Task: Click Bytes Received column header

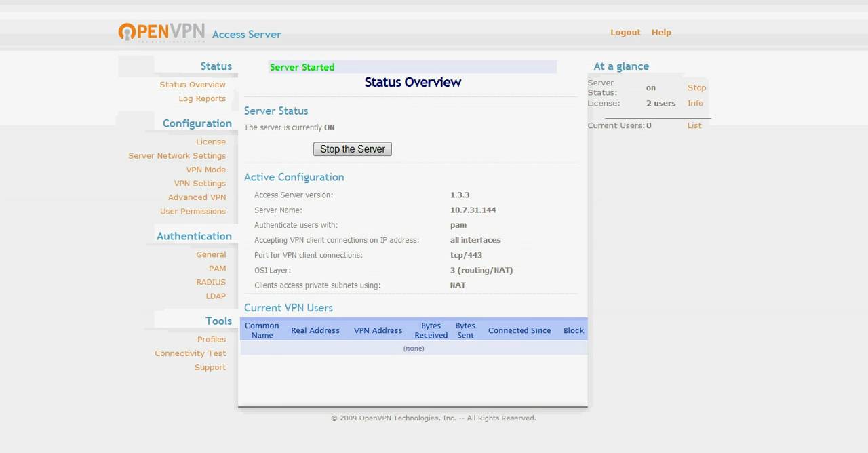Action: point(431,330)
